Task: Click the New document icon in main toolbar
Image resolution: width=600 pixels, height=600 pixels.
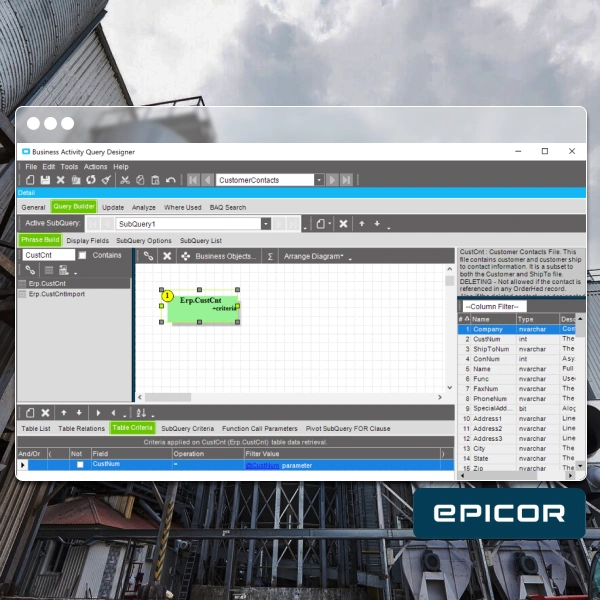Action: coord(30,180)
